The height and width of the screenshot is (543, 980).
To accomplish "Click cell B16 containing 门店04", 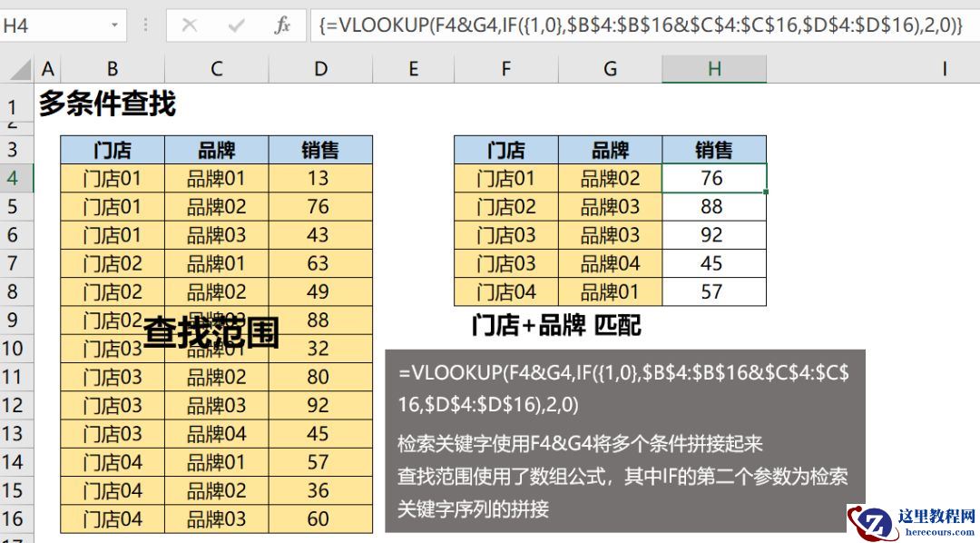I will tap(113, 518).
